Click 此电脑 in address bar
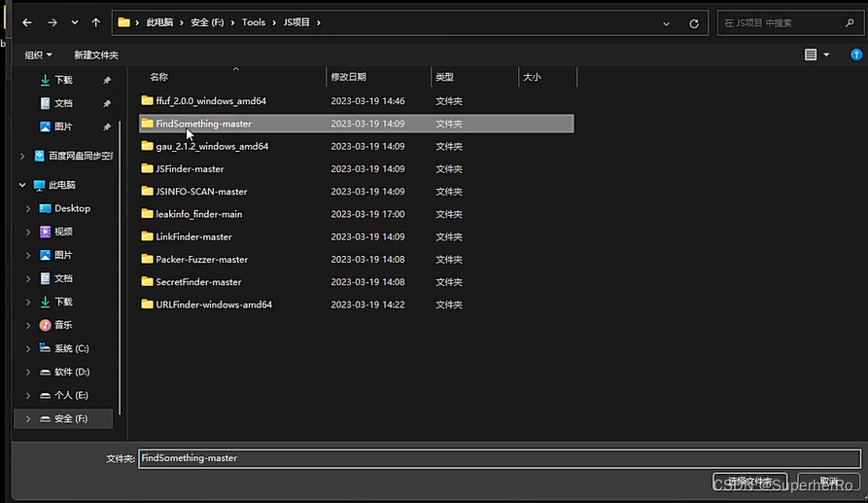Image resolution: width=868 pixels, height=503 pixels. pos(159,22)
